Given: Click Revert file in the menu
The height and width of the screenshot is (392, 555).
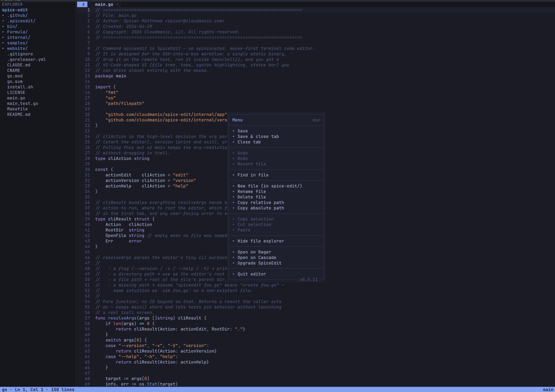Looking at the screenshot, I should (252, 164).
